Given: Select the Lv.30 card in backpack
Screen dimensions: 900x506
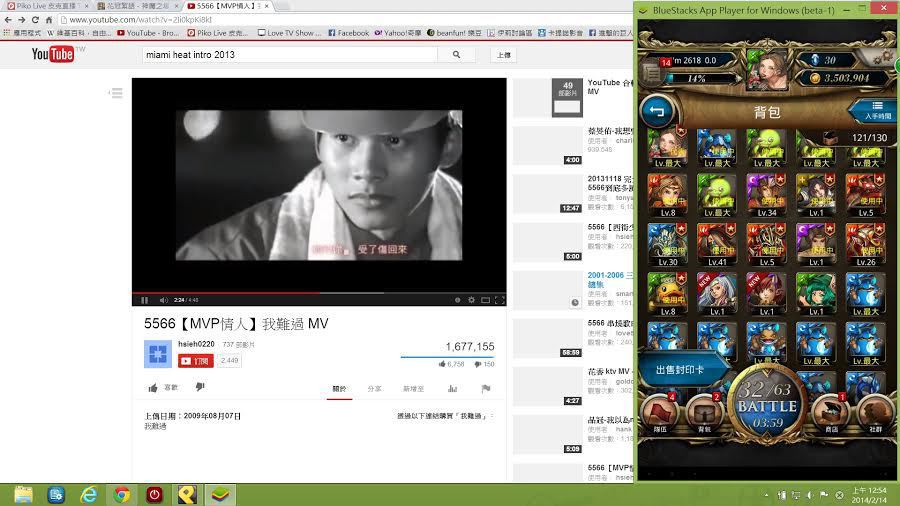Looking at the screenshot, I should pyautogui.click(x=668, y=245).
